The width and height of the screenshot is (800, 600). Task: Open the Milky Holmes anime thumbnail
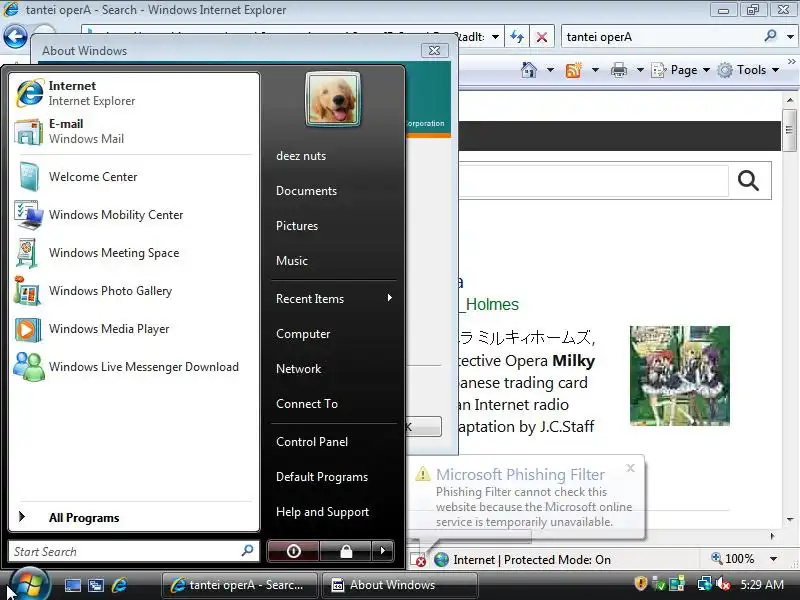(680, 376)
